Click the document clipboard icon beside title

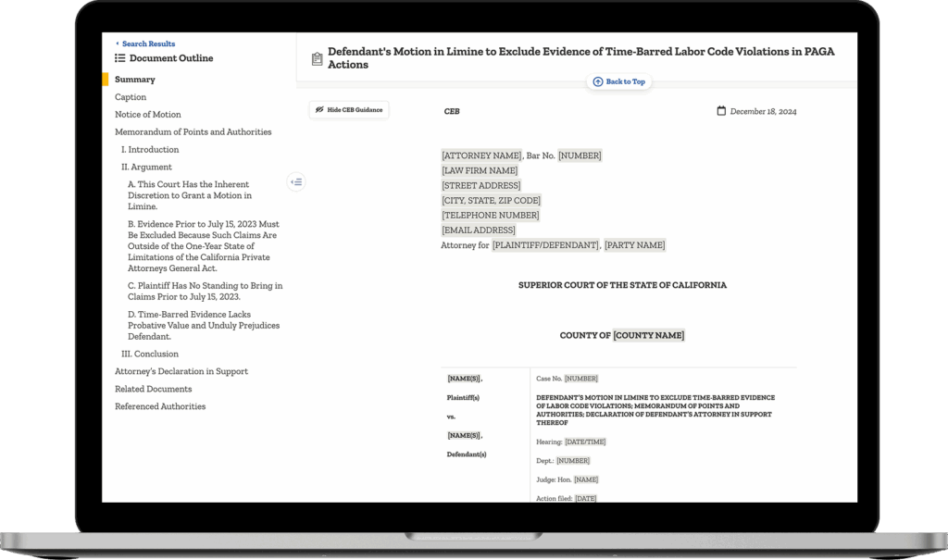pos(317,58)
